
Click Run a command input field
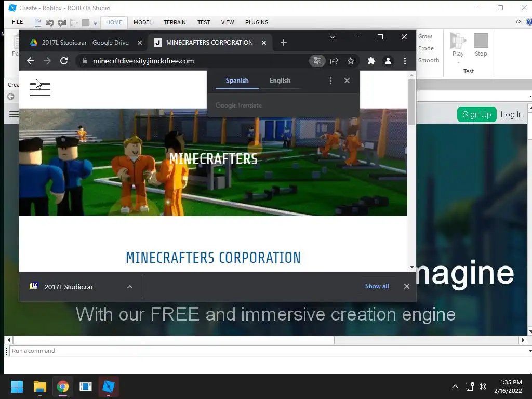[x=268, y=351]
